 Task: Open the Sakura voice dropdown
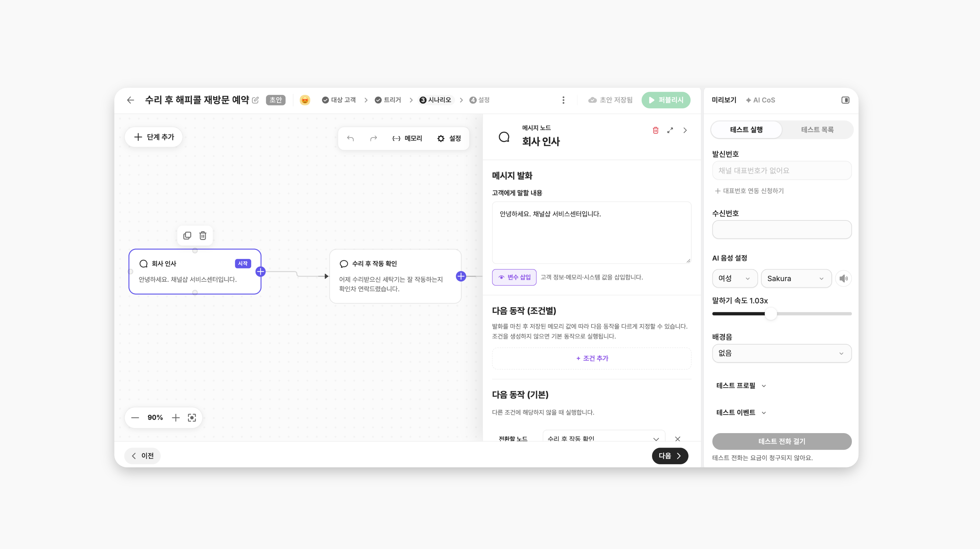796,279
